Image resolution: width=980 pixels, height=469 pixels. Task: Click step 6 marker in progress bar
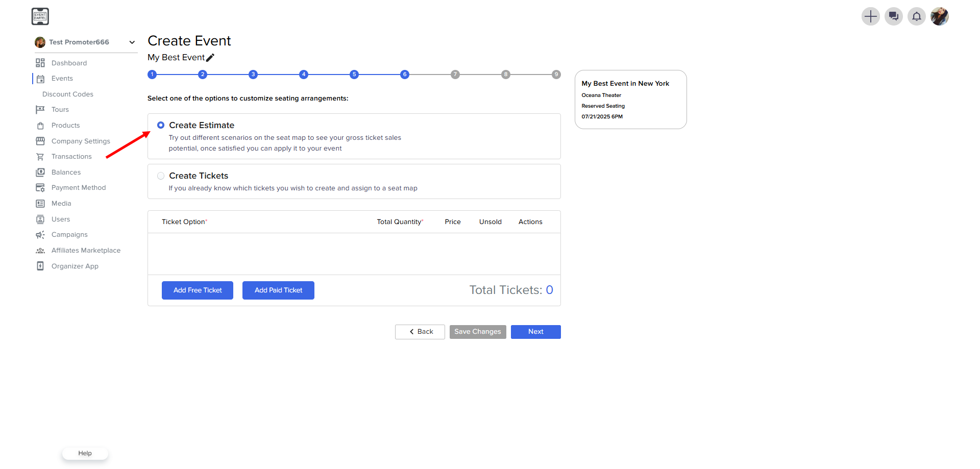[405, 75]
